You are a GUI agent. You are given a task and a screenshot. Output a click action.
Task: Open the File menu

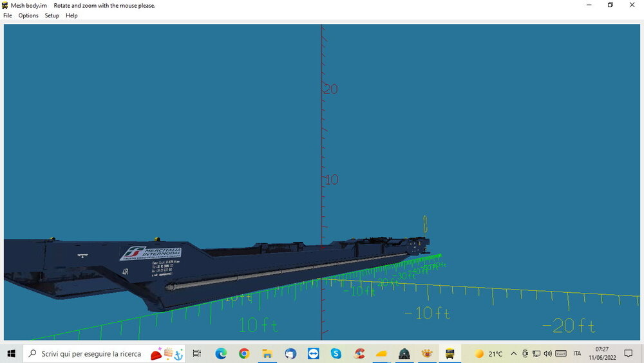pyautogui.click(x=7, y=15)
